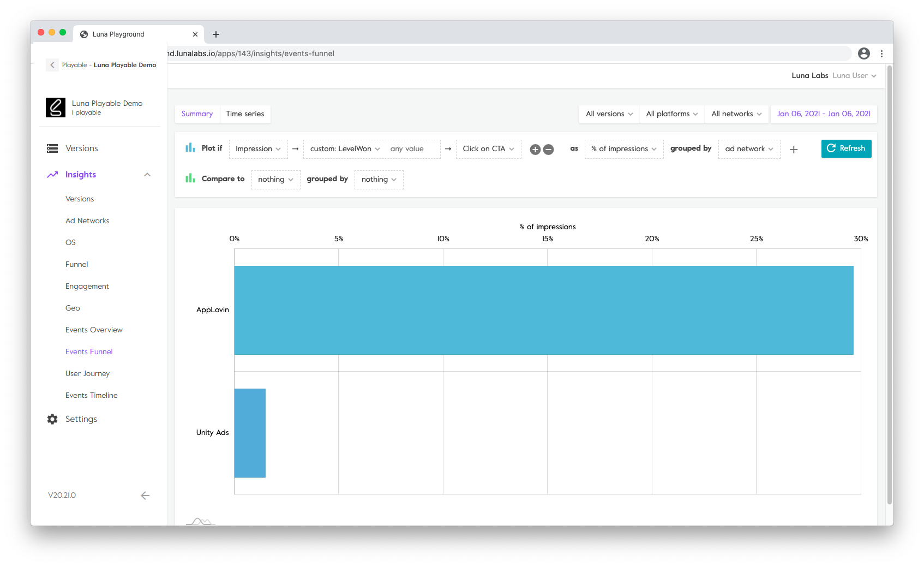Viewport: 924px width, 566px height.
Task: Click the Unity Ads bar in chart
Action: point(250,433)
